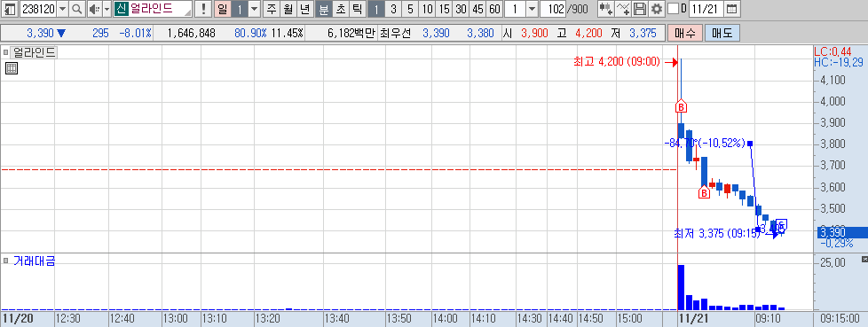Open the dropdown next to speaker icon
868x327 pixels.
pyautogui.click(x=107, y=9)
